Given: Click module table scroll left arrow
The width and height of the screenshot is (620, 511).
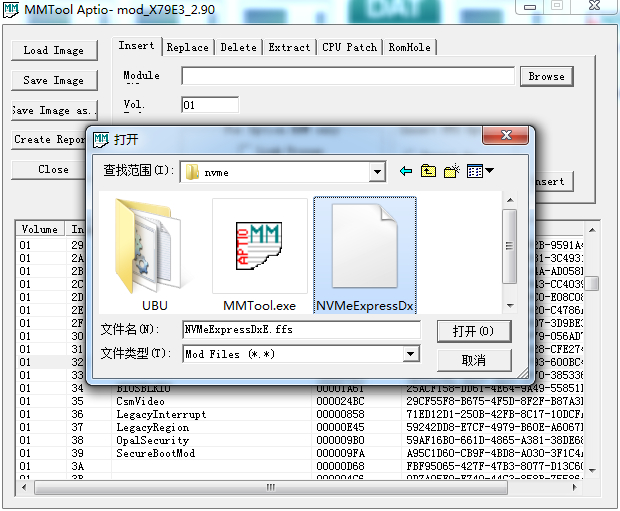Looking at the screenshot, I should 25,487.
